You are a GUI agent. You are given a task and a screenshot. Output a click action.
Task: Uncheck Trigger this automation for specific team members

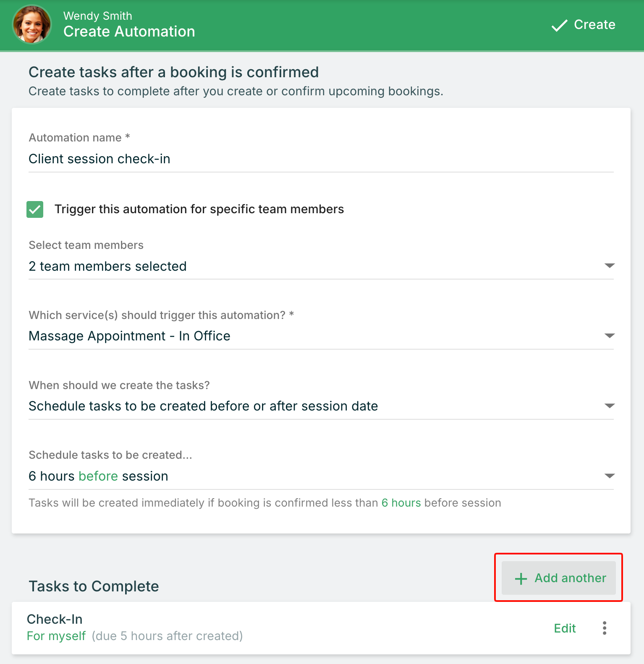35,209
